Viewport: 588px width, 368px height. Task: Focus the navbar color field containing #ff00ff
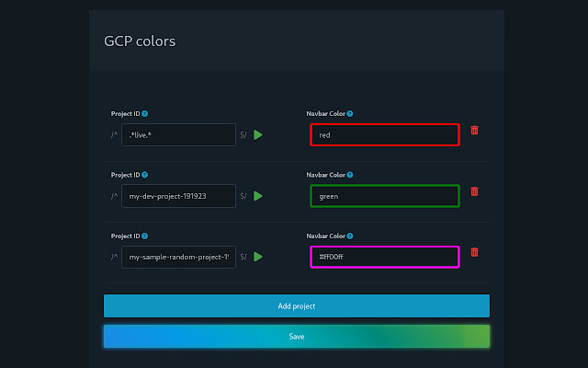pos(385,257)
